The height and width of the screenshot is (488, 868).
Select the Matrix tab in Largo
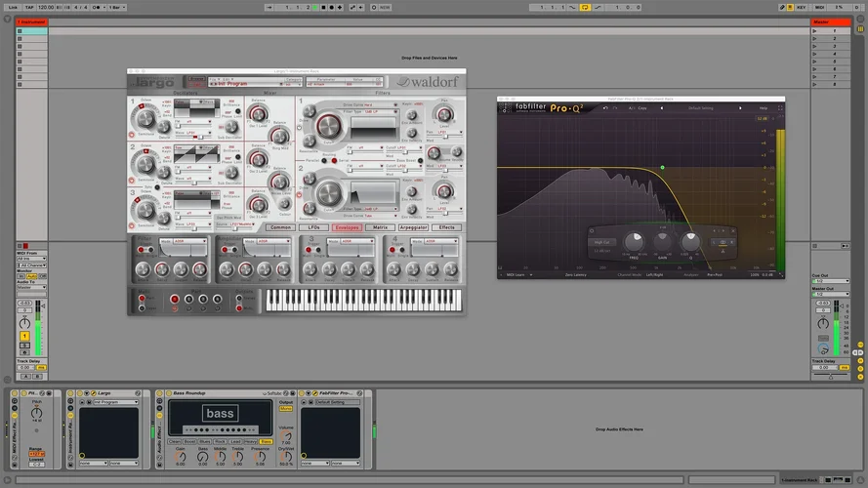381,227
